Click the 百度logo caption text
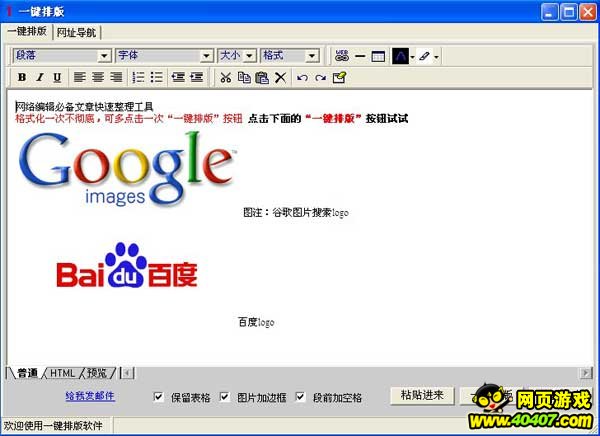Image resolution: width=600 pixels, height=436 pixels. click(256, 322)
